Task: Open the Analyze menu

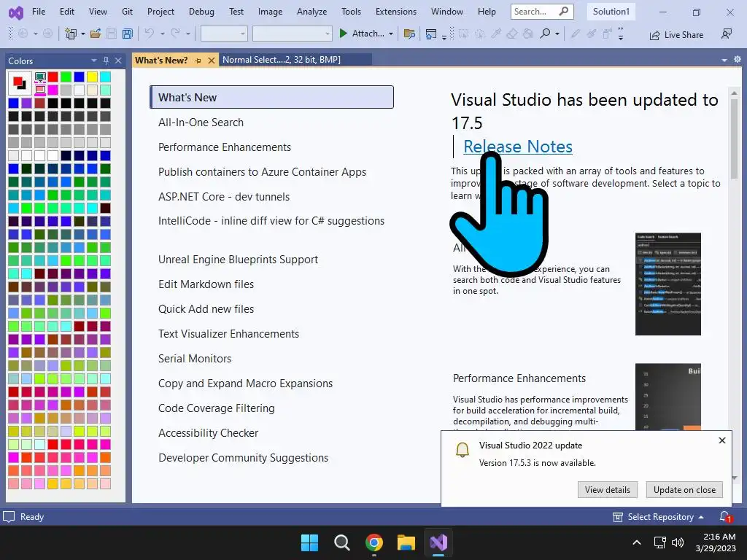Action: click(311, 12)
